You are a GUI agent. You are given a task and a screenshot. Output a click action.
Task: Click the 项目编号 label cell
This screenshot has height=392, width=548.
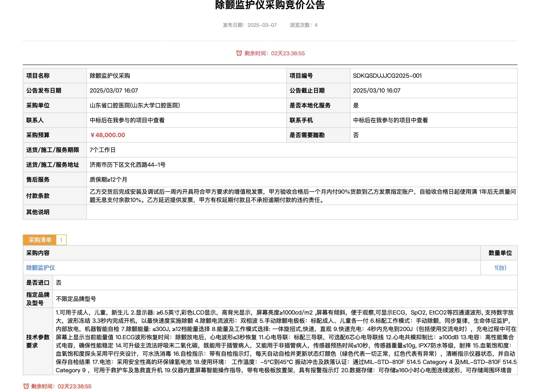pyautogui.click(x=318, y=76)
